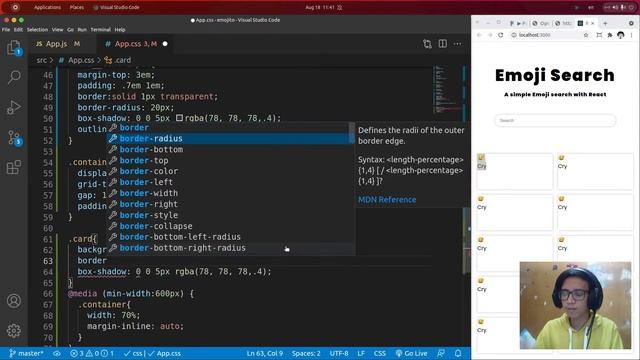Open the MDN Reference link
The width and height of the screenshot is (640, 360).
[387, 200]
